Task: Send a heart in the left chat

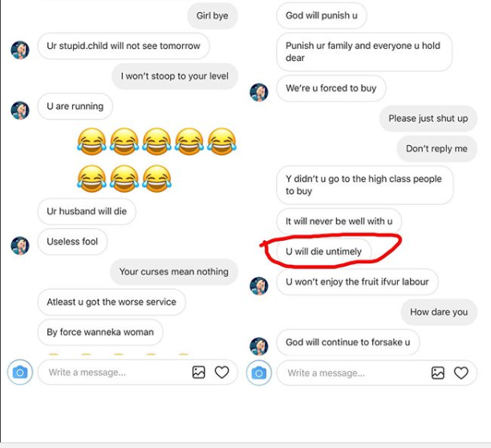Action: [x=222, y=373]
